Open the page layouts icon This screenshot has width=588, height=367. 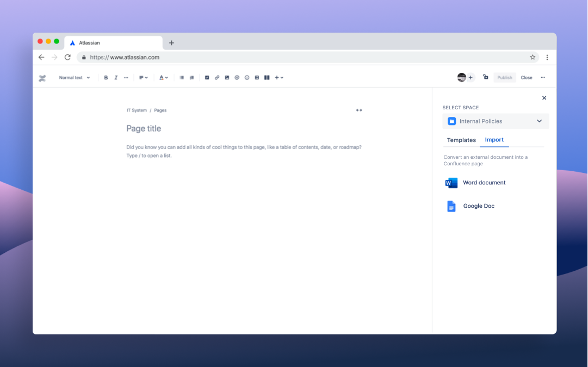[x=267, y=78]
